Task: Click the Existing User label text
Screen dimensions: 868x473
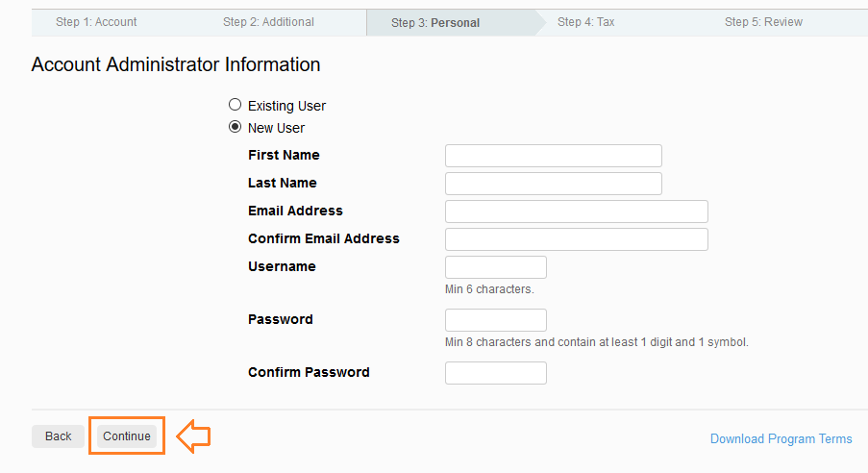Action: click(286, 106)
